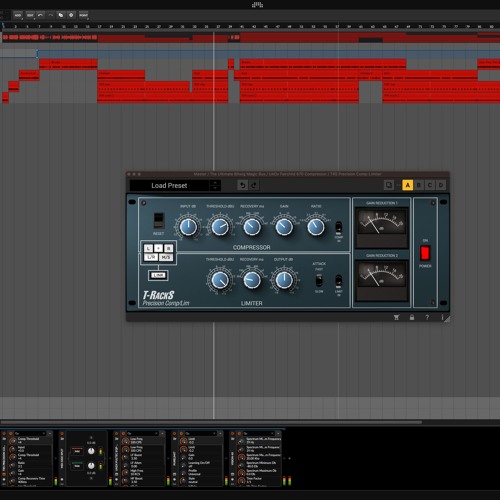This screenshot has width=500, height=500.
Task: Open plugin help question mark icon
Action: 427,317
